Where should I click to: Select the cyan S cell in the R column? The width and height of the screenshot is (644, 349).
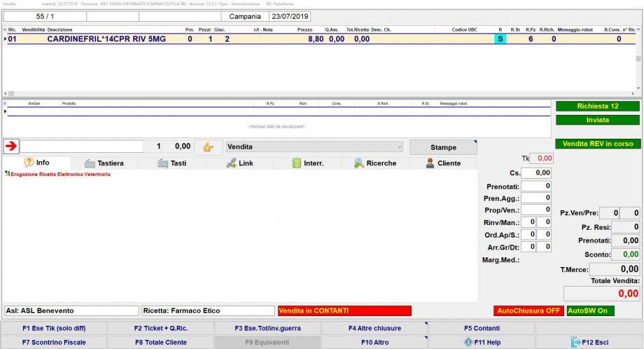coord(500,39)
